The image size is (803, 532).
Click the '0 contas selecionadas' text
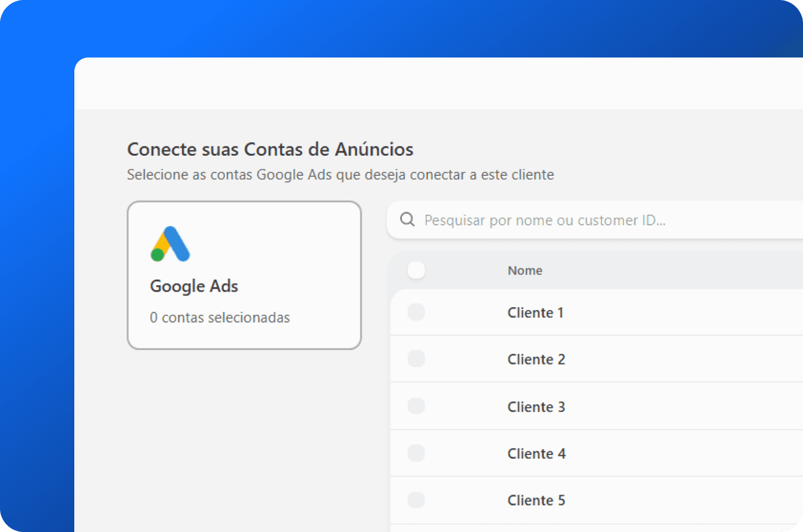pyautogui.click(x=220, y=317)
